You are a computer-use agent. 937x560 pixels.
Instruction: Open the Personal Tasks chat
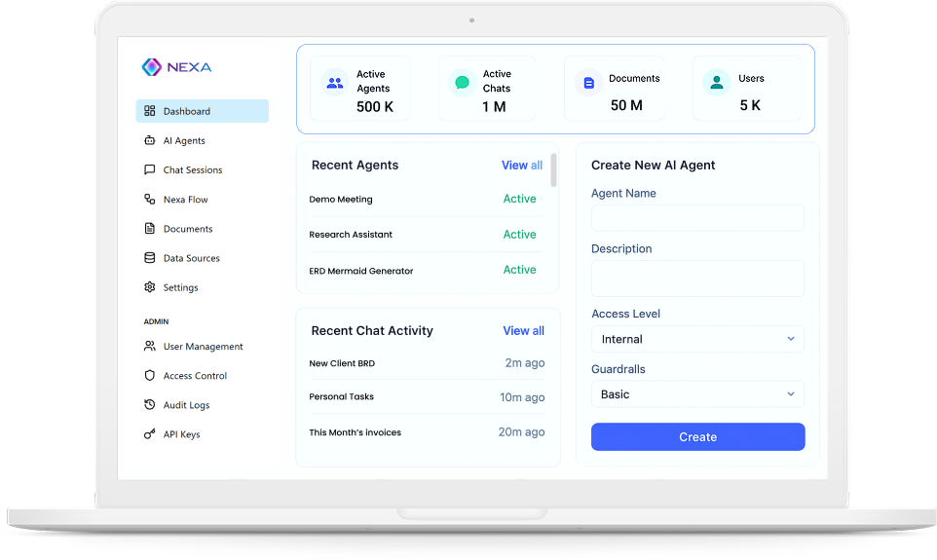coord(427,396)
